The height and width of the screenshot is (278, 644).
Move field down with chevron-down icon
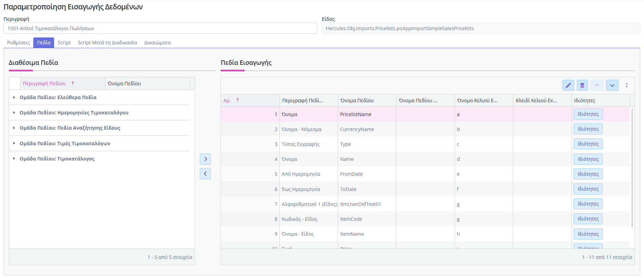click(x=612, y=85)
